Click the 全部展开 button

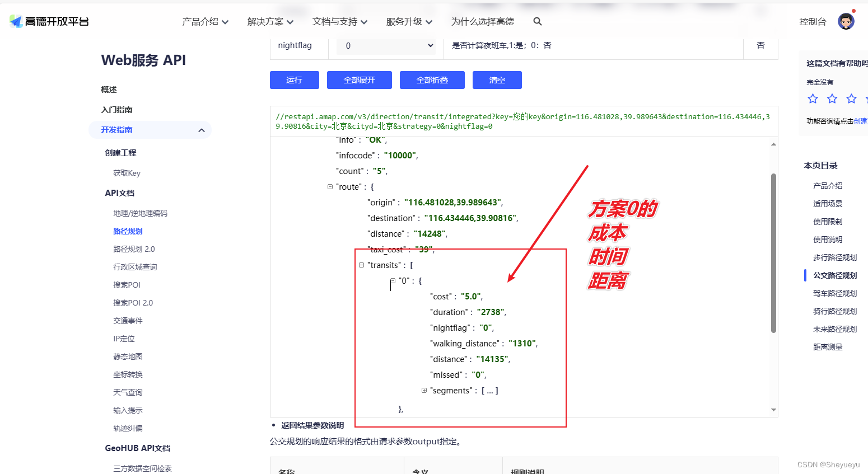[x=360, y=80]
